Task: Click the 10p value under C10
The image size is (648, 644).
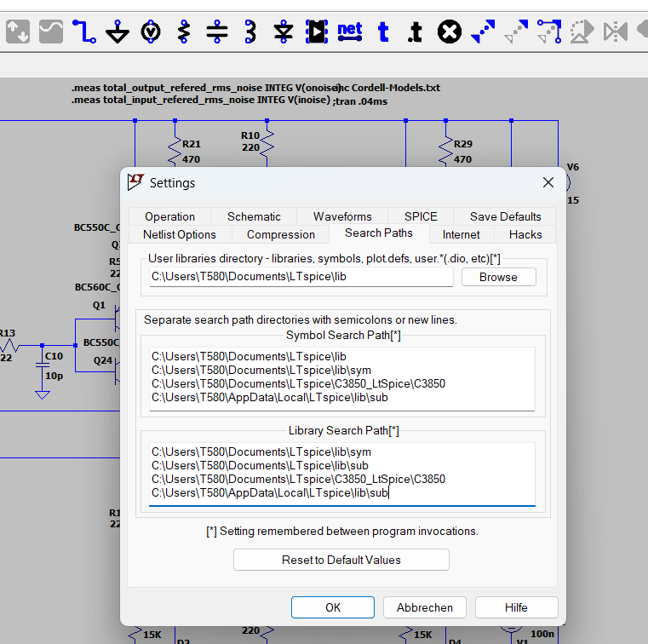Action: pyautogui.click(x=54, y=376)
